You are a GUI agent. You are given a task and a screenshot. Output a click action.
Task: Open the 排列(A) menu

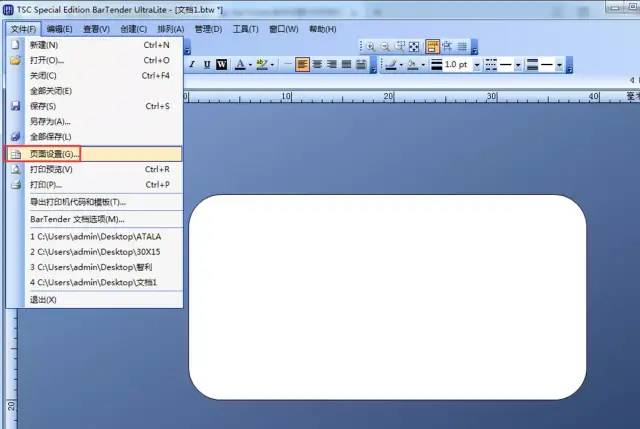tap(171, 29)
